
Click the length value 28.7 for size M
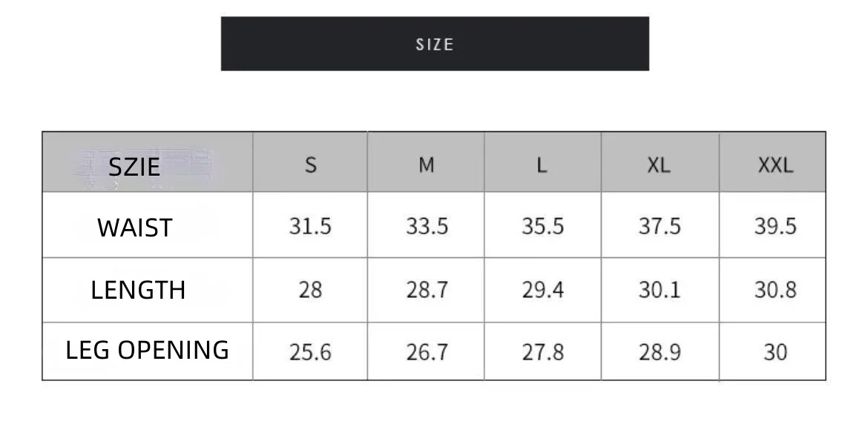coord(427,290)
